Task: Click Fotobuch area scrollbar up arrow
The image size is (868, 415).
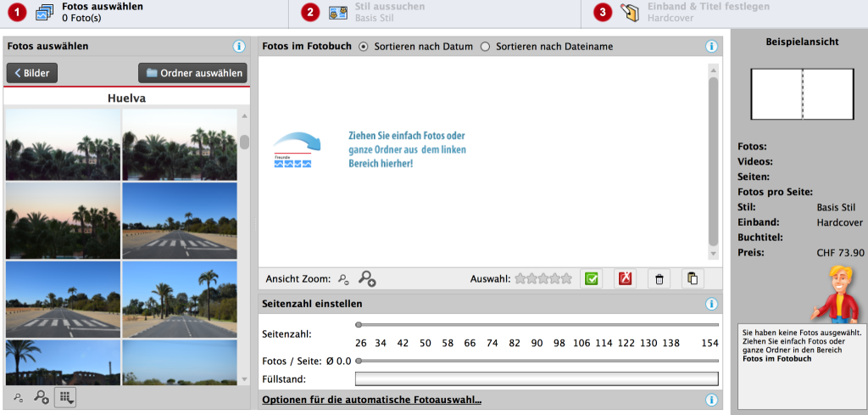Action: pos(713,70)
